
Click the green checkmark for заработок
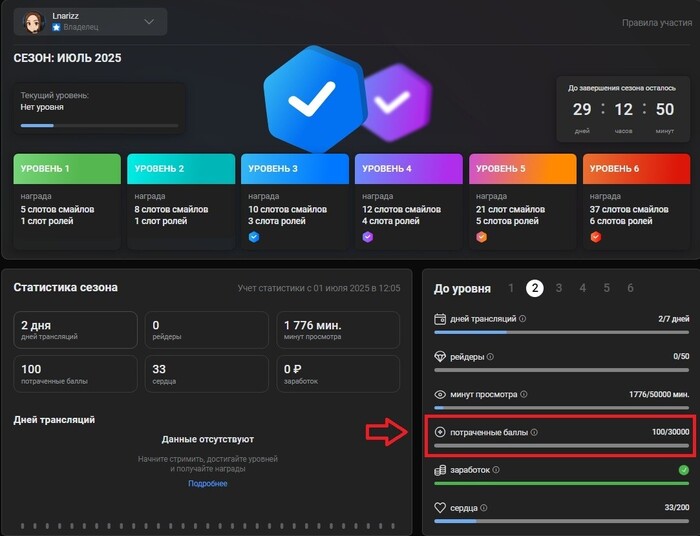tap(683, 469)
